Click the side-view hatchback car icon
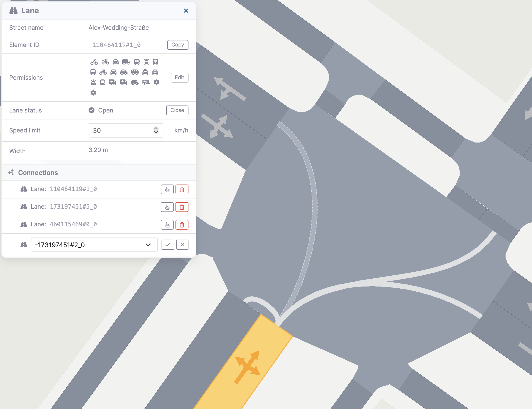532x409 pixels. (124, 72)
